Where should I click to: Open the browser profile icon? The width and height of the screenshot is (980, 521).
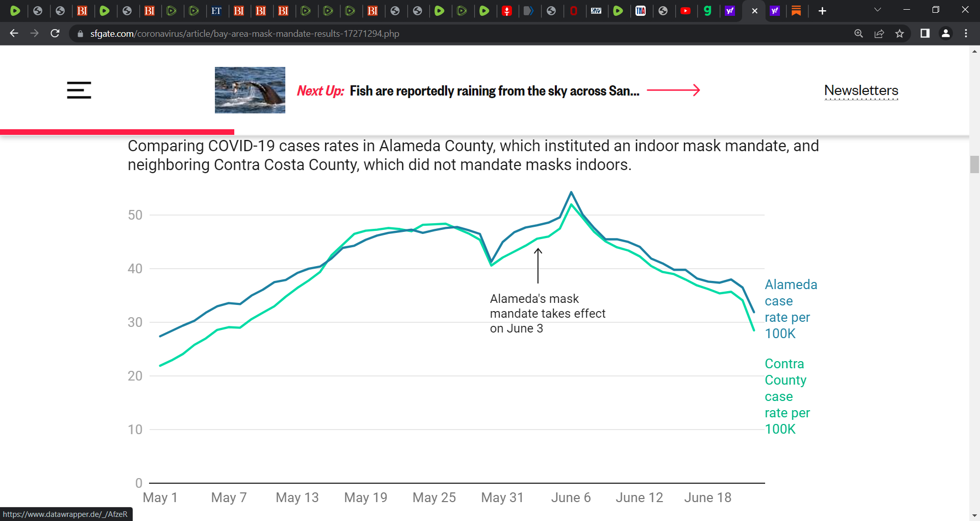[945, 33]
